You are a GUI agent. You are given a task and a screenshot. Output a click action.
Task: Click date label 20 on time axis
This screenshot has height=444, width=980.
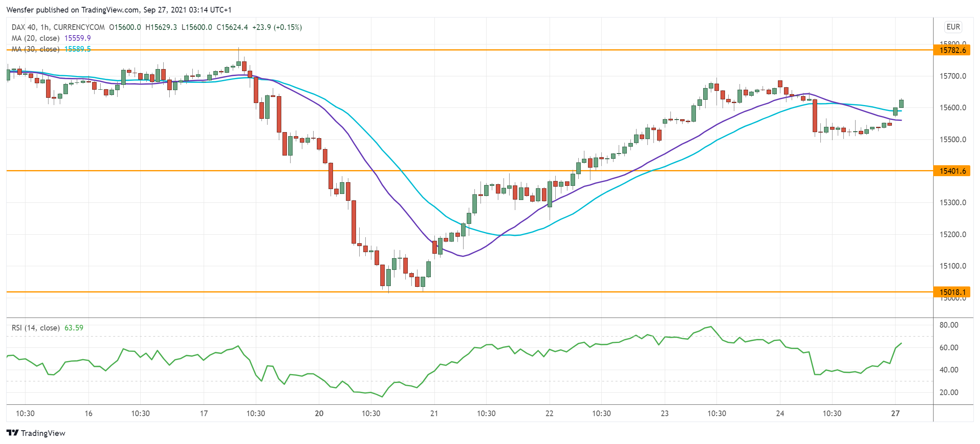tap(319, 413)
